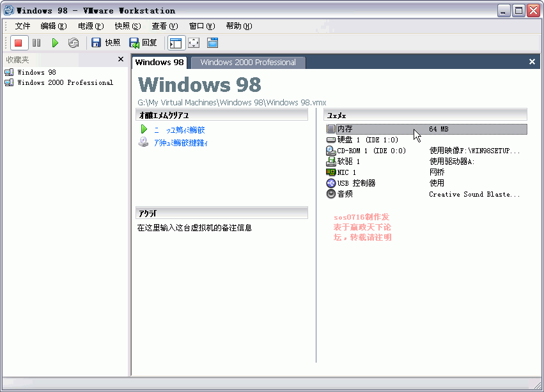The width and height of the screenshot is (544, 392).
Task: Click the memory chip icon
Action: pos(331,129)
